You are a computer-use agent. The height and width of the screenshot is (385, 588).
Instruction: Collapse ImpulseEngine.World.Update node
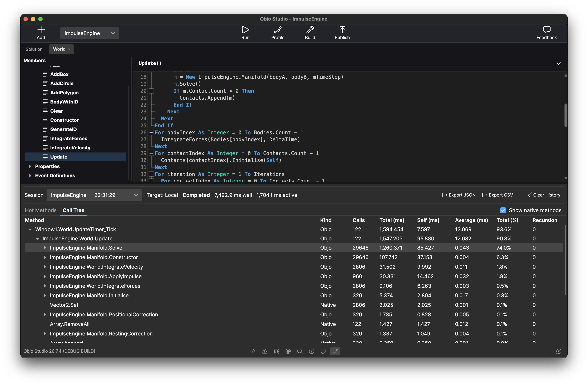coord(37,239)
